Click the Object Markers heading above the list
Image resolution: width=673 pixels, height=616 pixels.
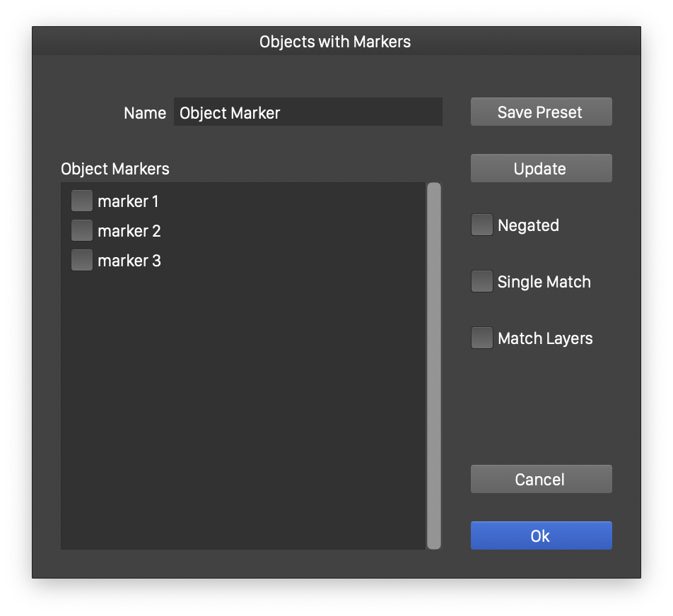[x=115, y=169]
